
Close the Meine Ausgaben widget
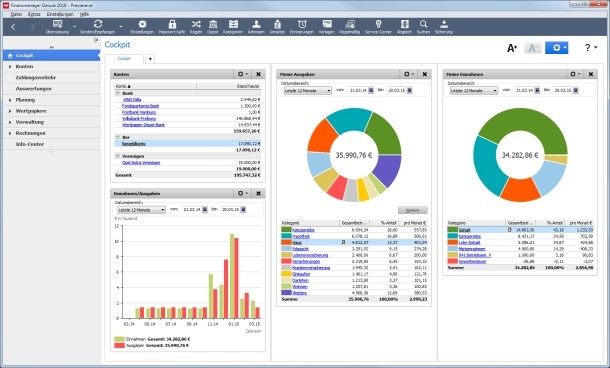pyautogui.click(x=425, y=74)
